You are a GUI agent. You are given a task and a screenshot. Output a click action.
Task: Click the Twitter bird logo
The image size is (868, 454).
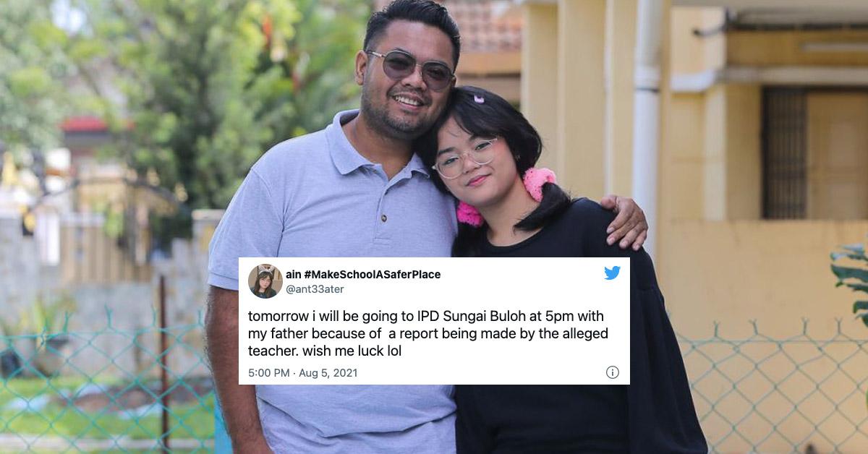point(612,273)
